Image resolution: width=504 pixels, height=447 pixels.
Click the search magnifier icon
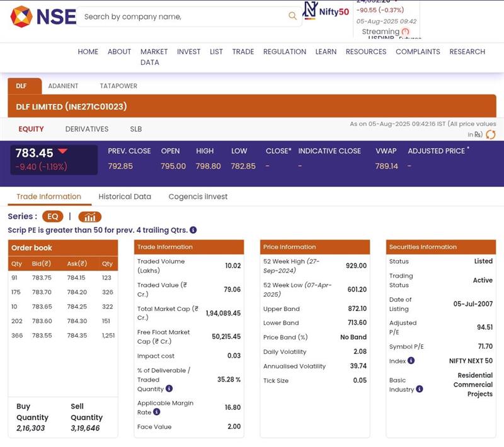point(292,16)
